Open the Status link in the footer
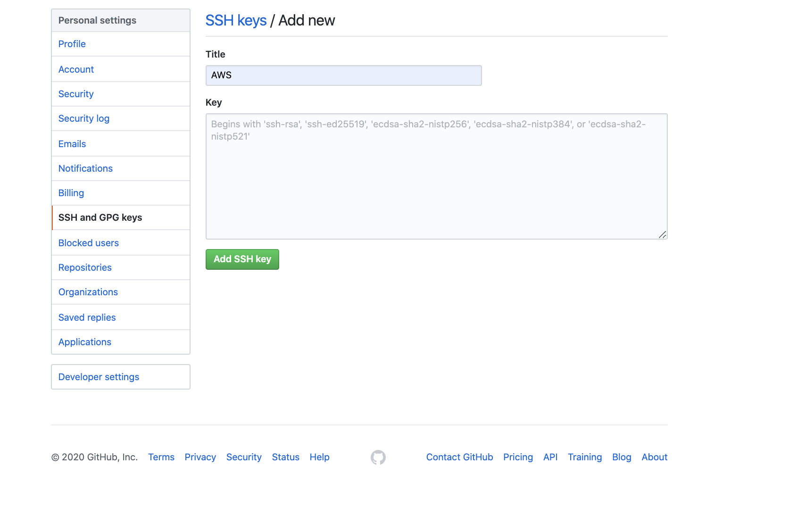 tap(285, 457)
